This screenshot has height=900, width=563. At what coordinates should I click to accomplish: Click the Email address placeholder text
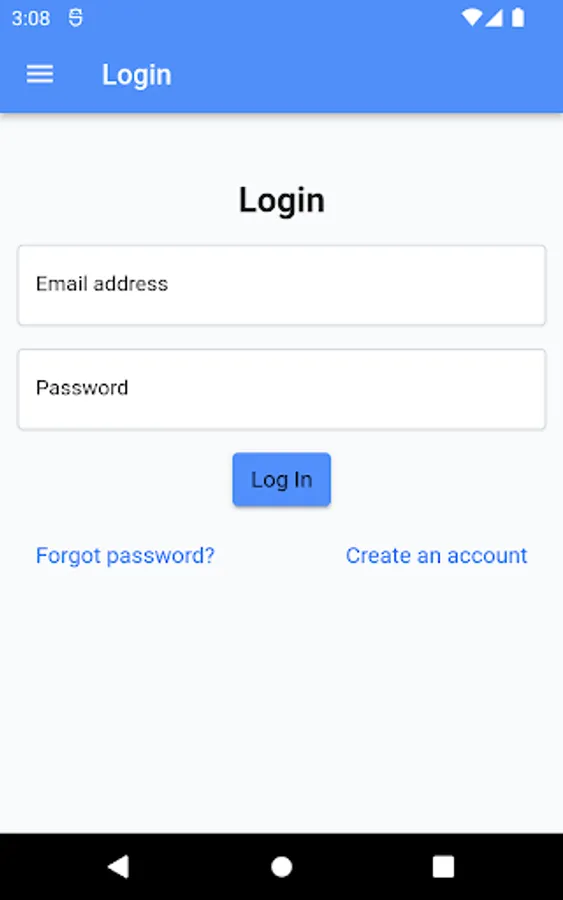coord(102,284)
